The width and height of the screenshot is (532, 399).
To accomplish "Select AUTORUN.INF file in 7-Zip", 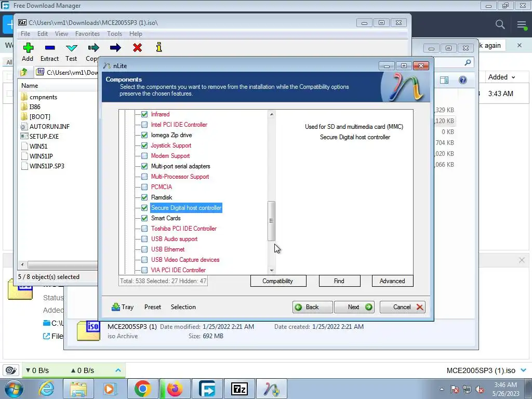I will click(x=49, y=127).
